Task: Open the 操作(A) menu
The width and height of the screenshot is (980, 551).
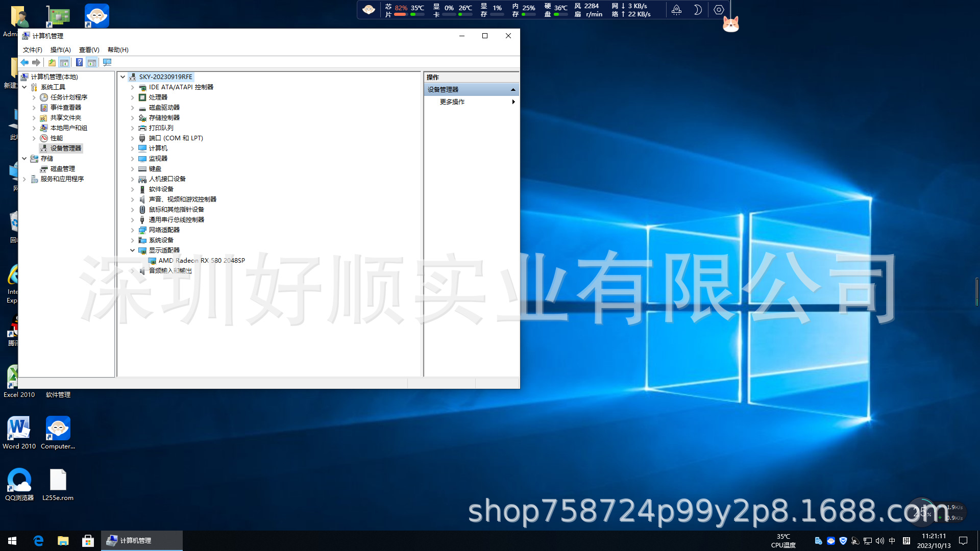Action: click(x=61, y=50)
